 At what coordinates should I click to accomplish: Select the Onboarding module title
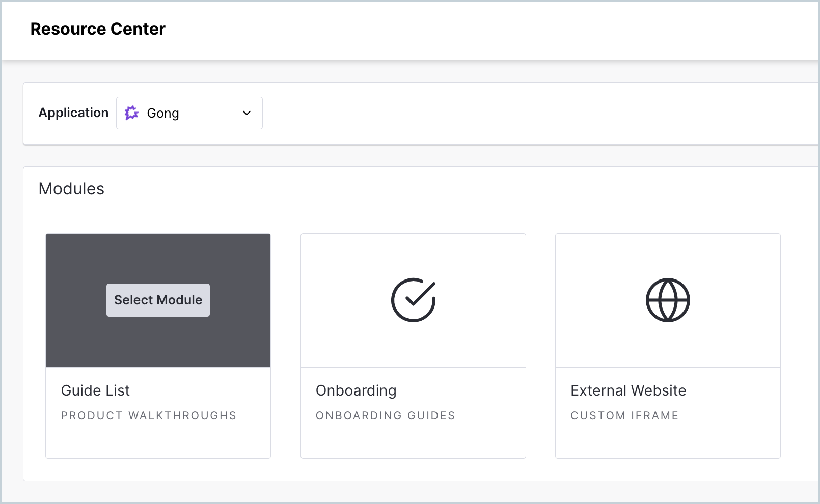(x=356, y=390)
